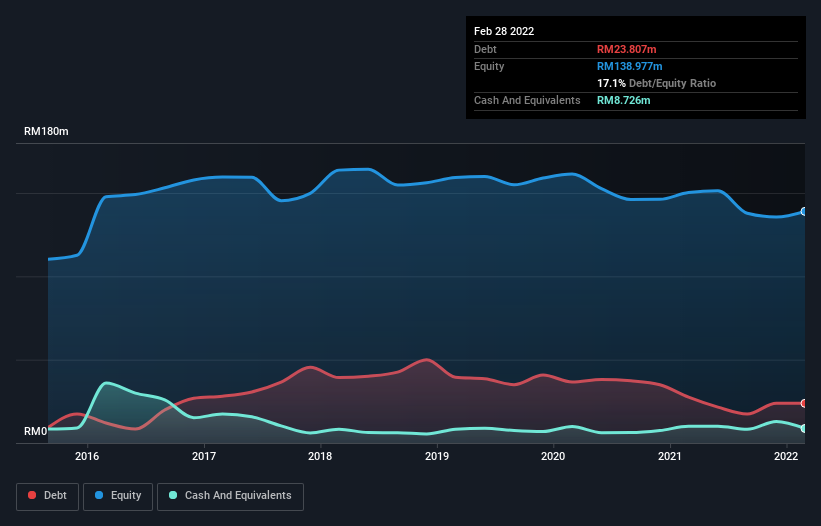
Task: Select the 2017 axis label
Action: 204,456
